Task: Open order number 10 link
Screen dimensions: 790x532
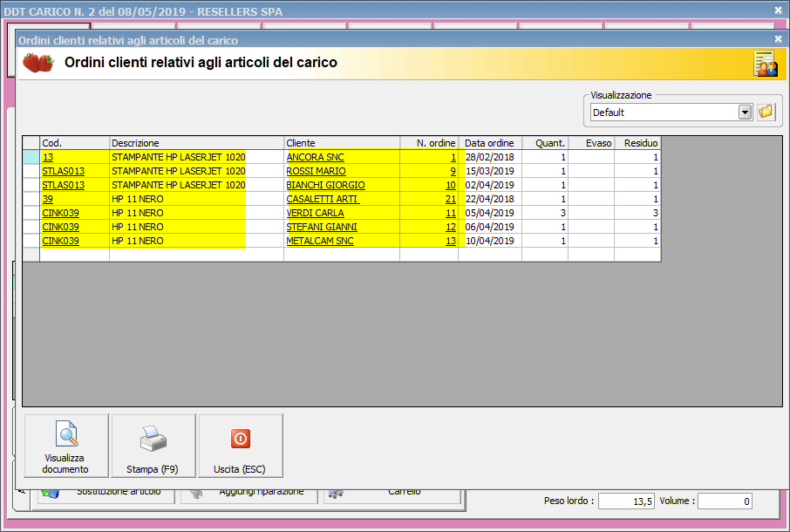Action: pos(451,185)
